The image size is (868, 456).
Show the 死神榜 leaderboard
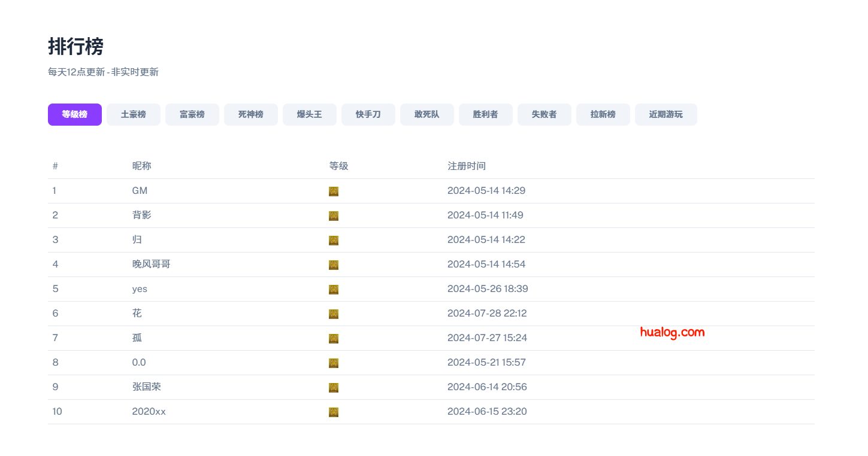pos(251,114)
